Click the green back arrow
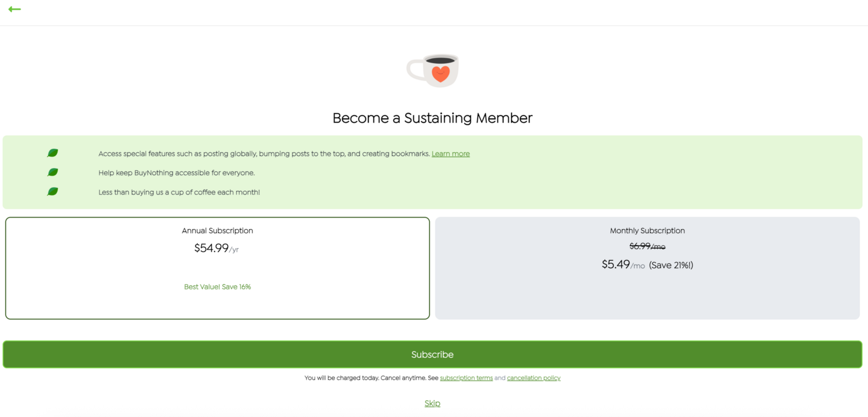This screenshot has width=868, height=417. [x=15, y=9]
